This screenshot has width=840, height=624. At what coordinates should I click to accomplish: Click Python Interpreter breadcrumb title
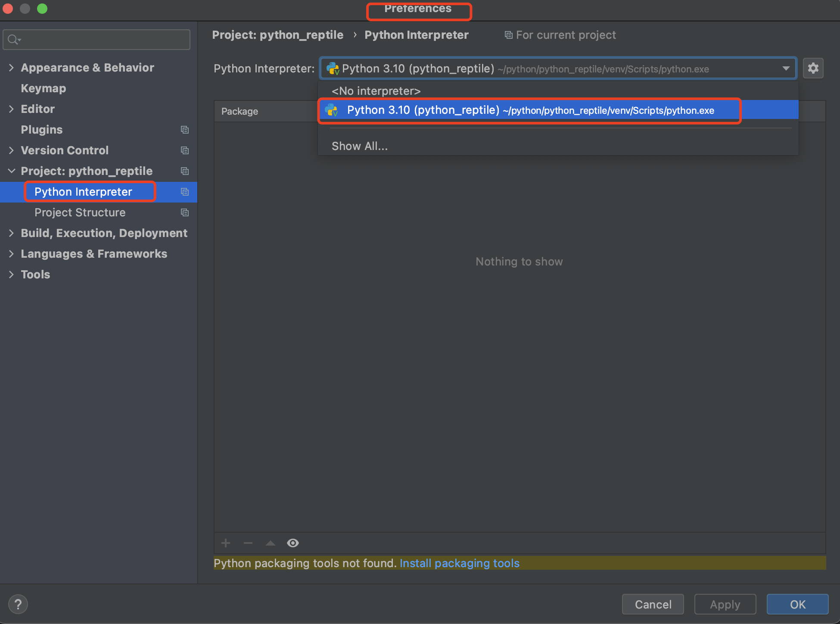tap(416, 35)
